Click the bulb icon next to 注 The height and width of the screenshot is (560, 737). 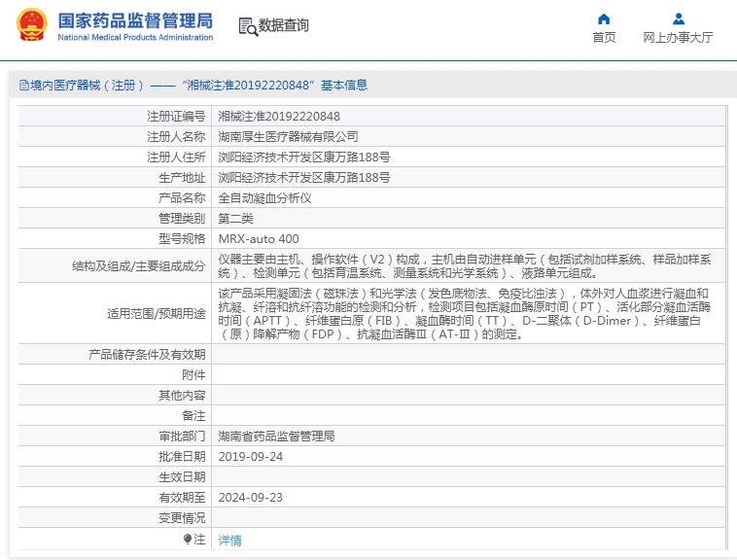(188, 539)
